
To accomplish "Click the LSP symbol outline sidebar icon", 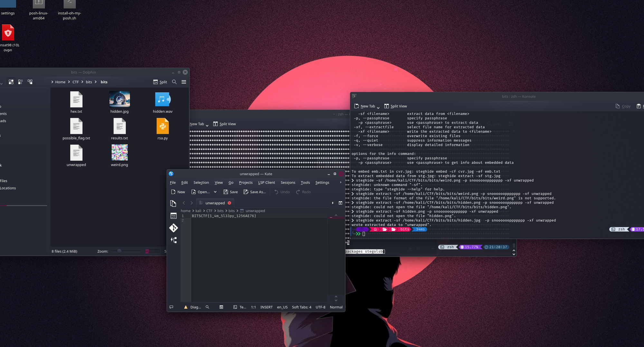I will tap(174, 240).
